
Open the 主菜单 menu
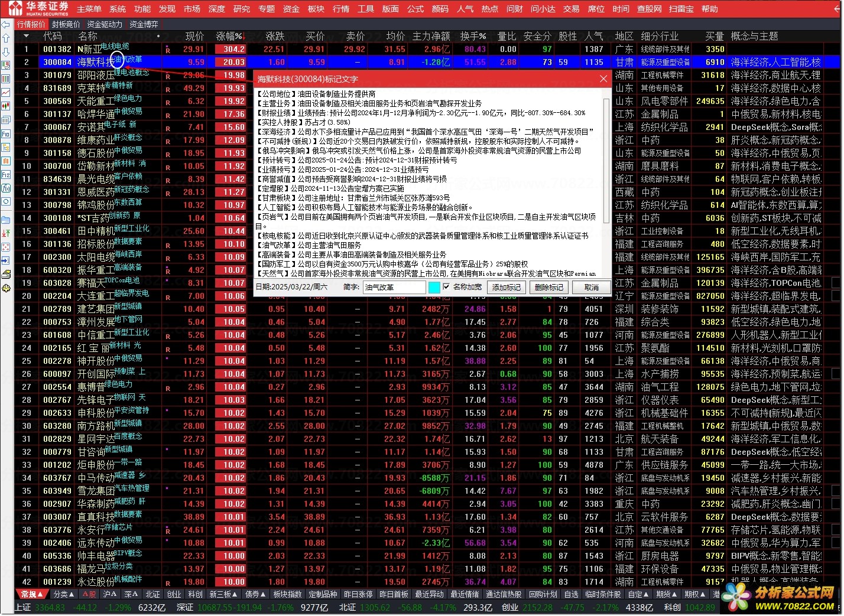(x=89, y=9)
